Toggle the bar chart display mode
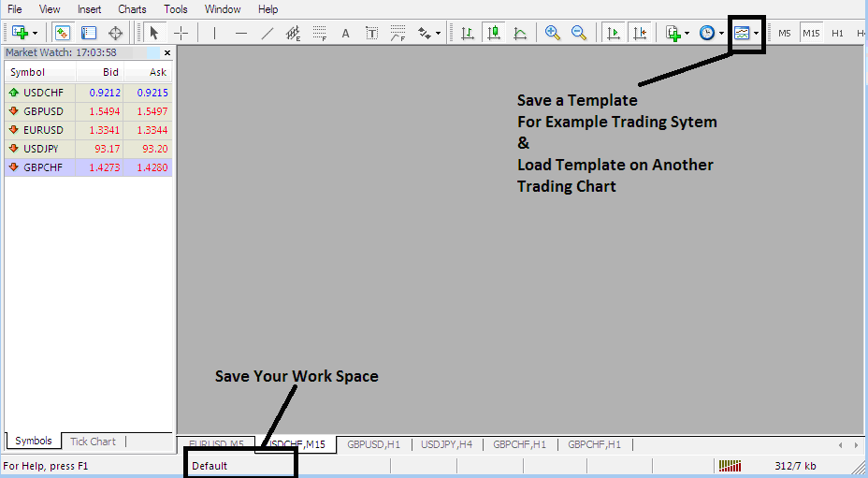 tap(468, 33)
